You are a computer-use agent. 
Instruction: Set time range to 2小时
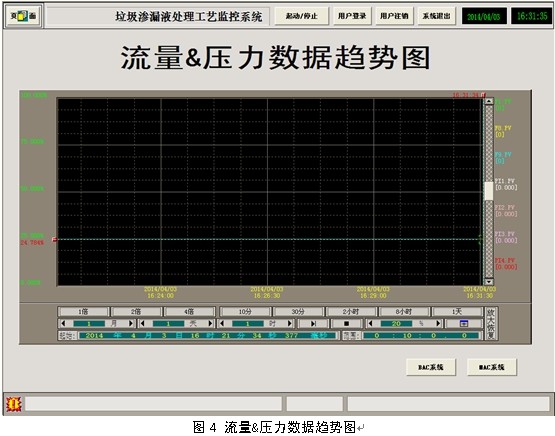click(x=351, y=312)
